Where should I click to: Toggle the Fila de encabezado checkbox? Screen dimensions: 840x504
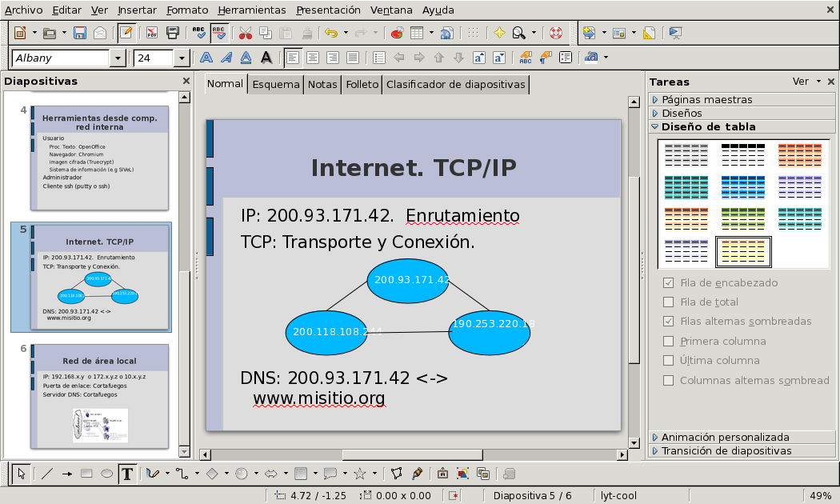coord(669,283)
